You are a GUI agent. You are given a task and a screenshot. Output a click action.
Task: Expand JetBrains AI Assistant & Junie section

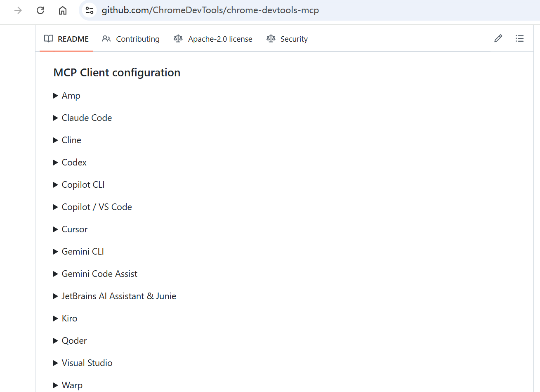point(118,296)
